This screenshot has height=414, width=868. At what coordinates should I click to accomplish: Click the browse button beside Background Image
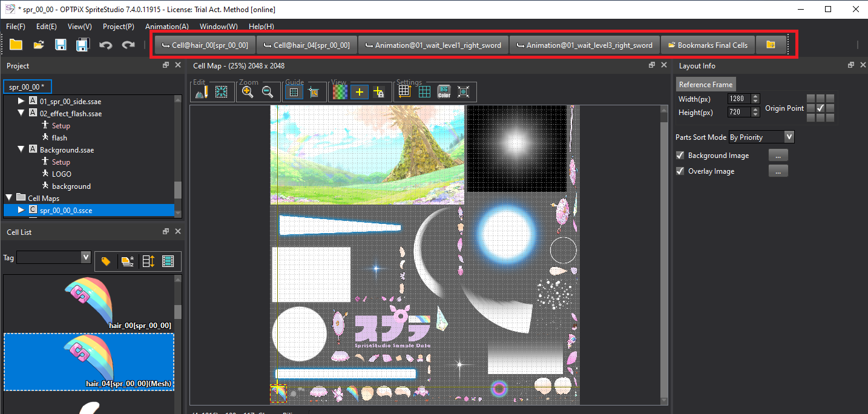(x=778, y=156)
